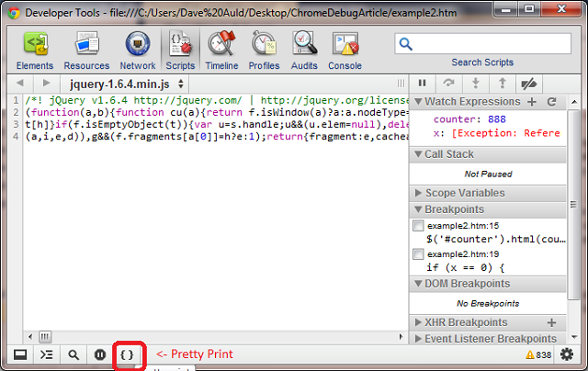
Task: Refresh watch expressions
Action: (x=551, y=102)
